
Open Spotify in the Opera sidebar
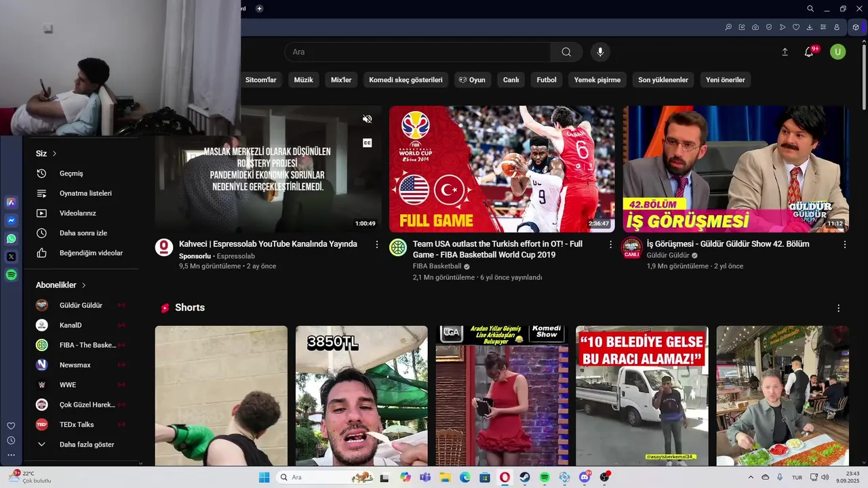[x=11, y=274]
